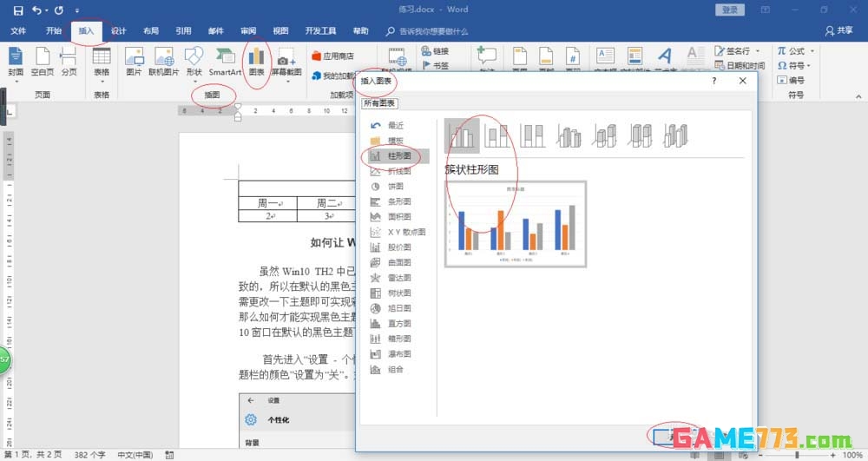Open the 文件 File menu
Viewport: 868px width, 461px height.
tap(18, 31)
